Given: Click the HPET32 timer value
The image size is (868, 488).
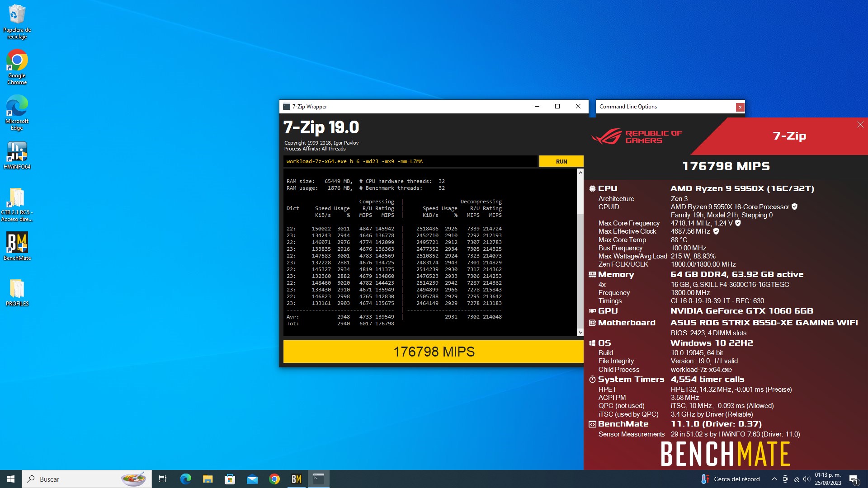Looking at the screenshot, I should coord(731,389).
